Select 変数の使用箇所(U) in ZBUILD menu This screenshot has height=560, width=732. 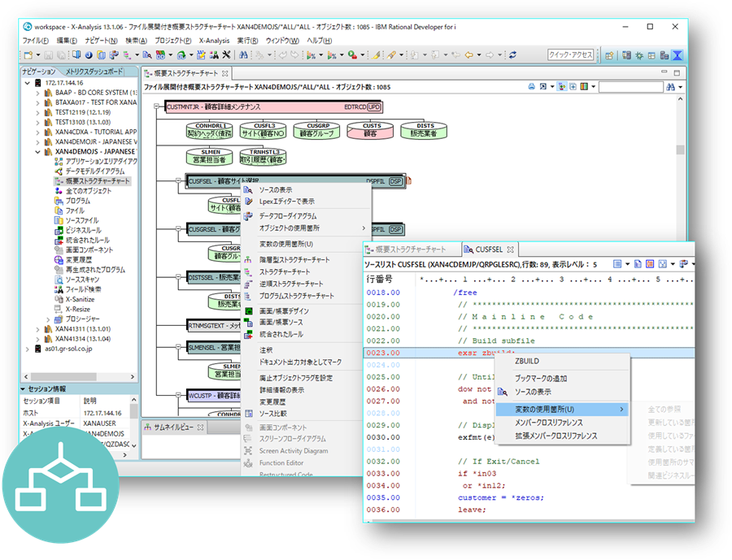(561, 410)
